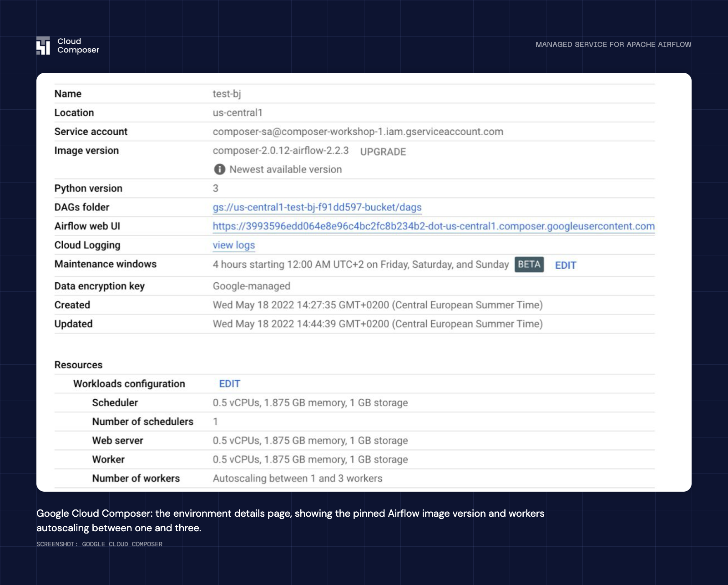This screenshot has width=728, height=585.
Task: Click the Name field label
Action: pos(68,94)
